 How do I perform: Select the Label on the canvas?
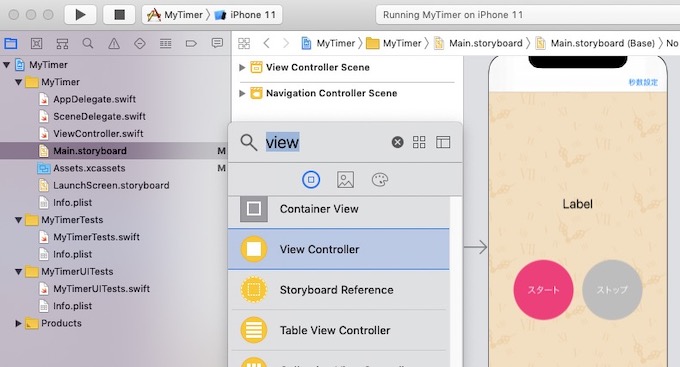pos(577,204)
